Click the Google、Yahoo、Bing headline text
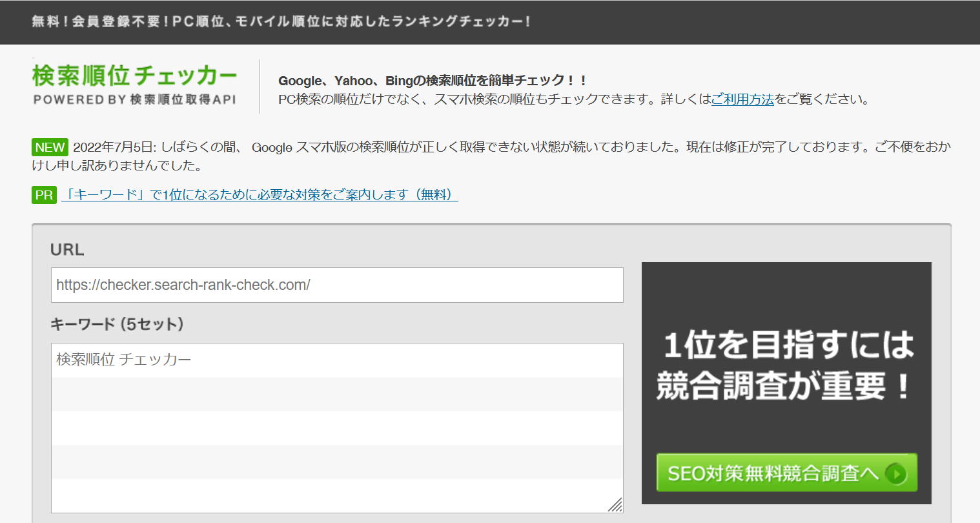This screenshot has height=523, width=980. coord(433,81)
